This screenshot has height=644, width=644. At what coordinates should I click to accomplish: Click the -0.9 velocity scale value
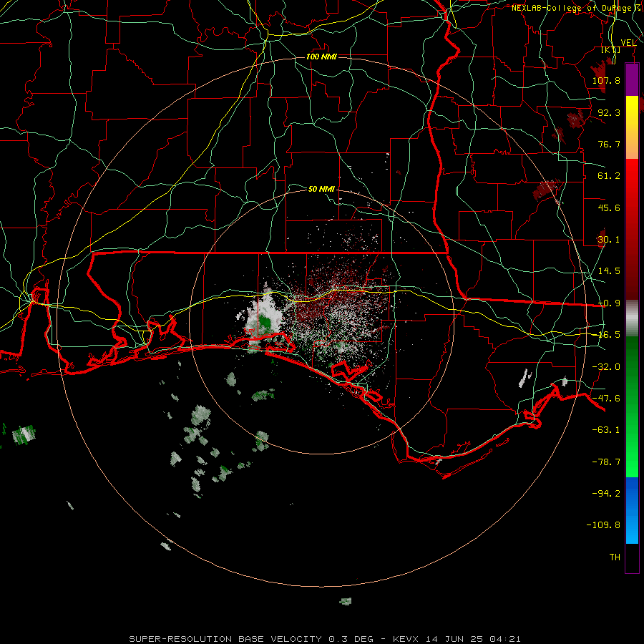click(x=609, y=303)
